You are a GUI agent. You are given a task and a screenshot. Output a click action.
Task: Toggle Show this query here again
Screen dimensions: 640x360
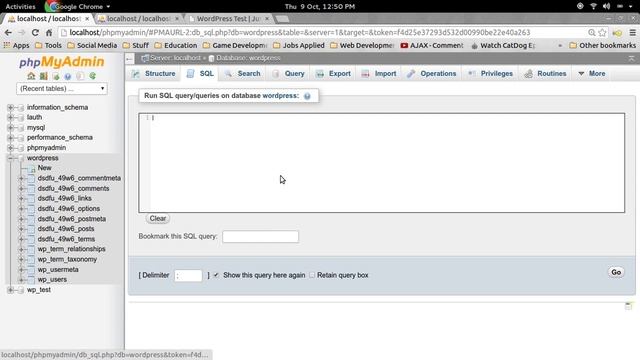(x=216, y=275)
